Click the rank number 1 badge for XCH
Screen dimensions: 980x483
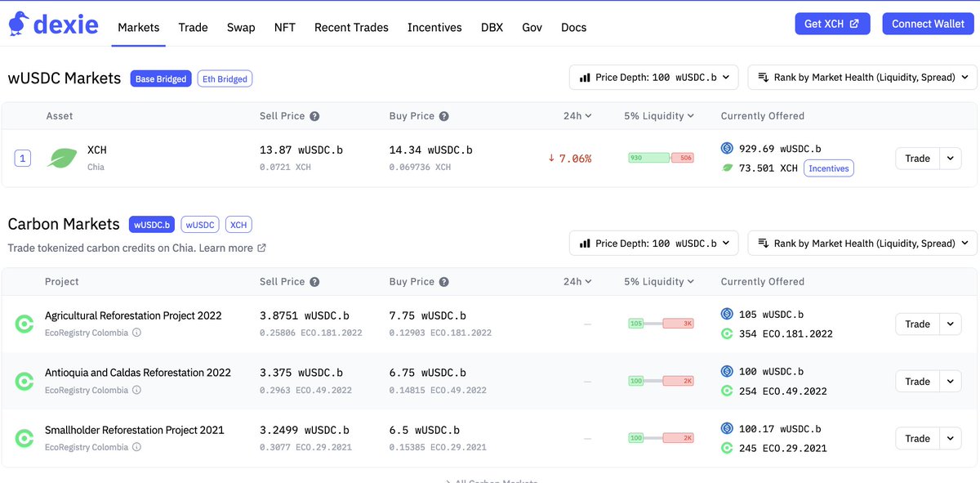click(23, 159)
